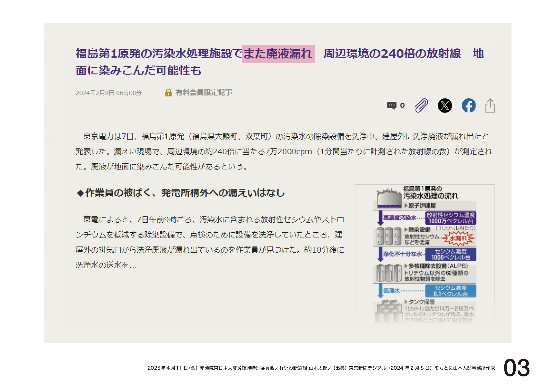Click the タンク保管 label in diagram
The height and width of the screenshot is (392, 555).
pyautogui.click(x=420, y=302)
